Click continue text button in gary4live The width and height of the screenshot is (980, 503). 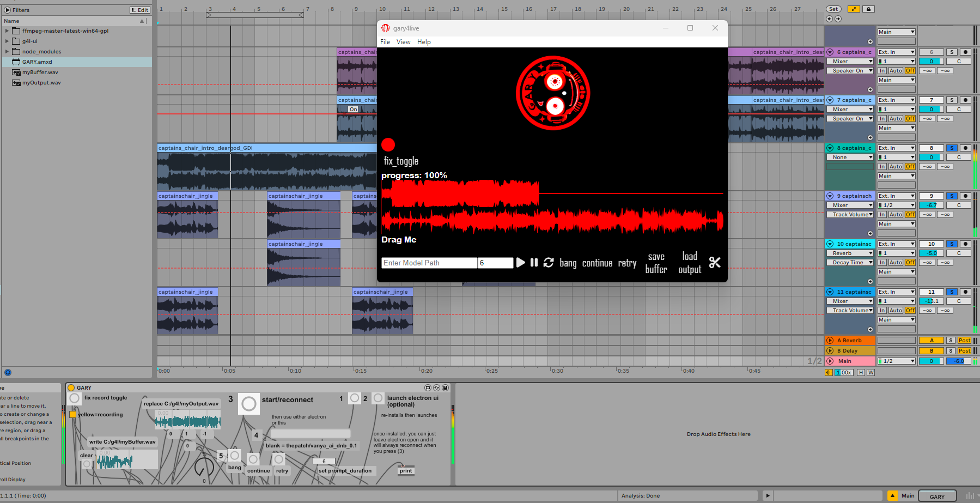pos(597,263)
